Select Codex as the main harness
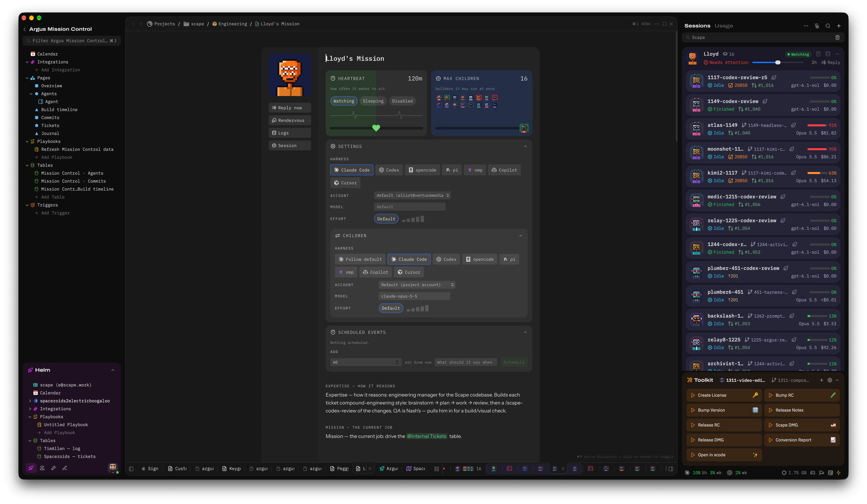867x504 pixels. (389, 170)
